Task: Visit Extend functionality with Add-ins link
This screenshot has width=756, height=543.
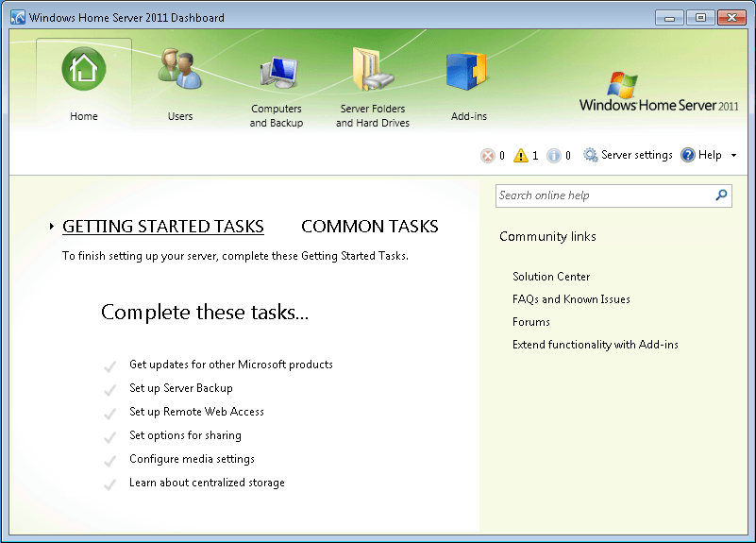Action: click(x=595, y=345)
